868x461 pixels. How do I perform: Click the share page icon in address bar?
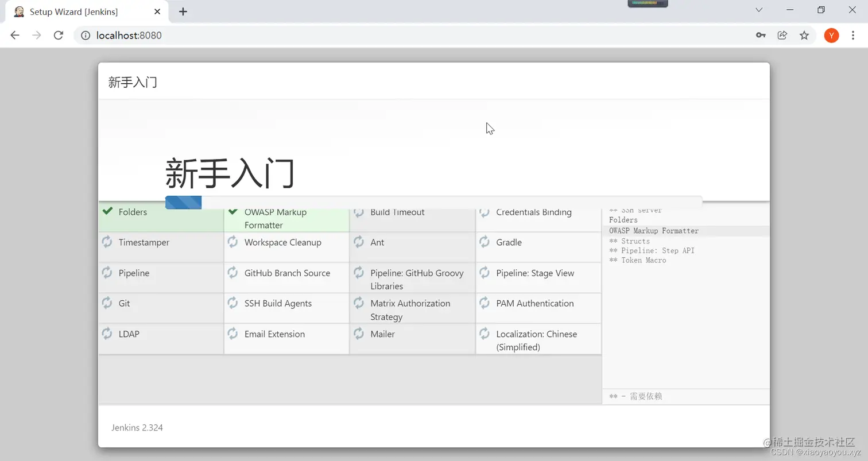pyautogui.click(x=782, y=35)
